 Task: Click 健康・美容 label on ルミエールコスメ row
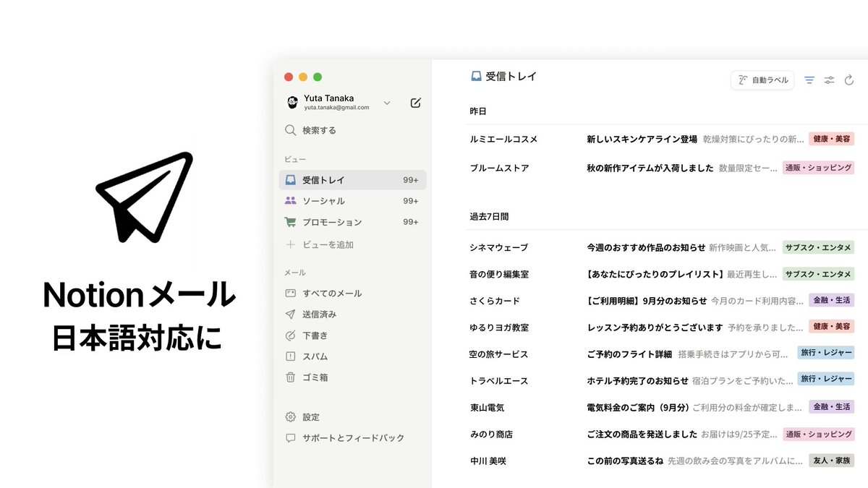(x=831, y=139)
